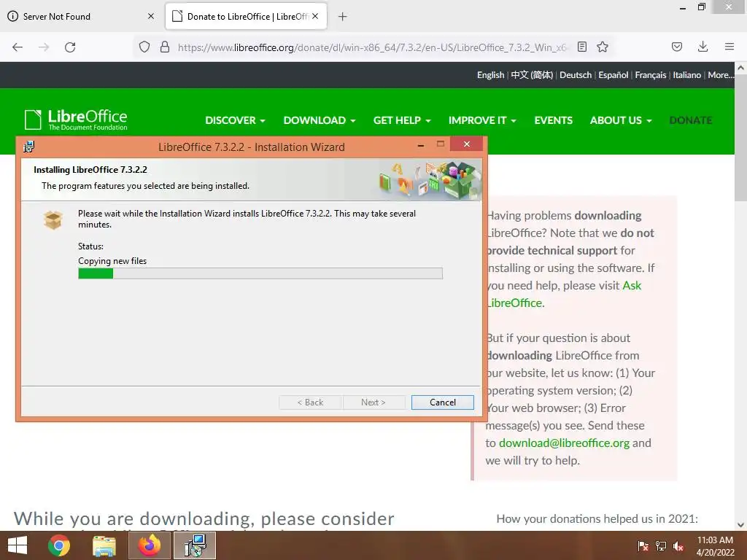This screenshot has height=560, width=747.
Task: Click the address bar URL field
Action: (x=371, y=47)
